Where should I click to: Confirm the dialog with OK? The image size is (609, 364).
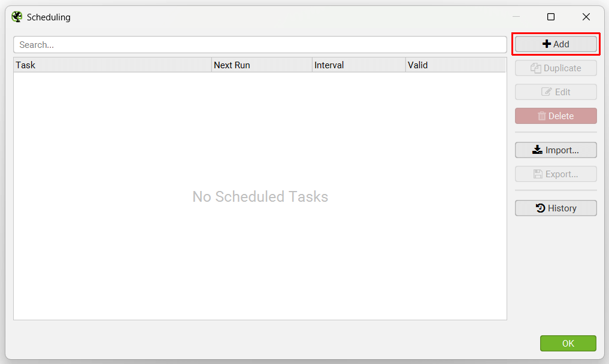pos(568,343)
